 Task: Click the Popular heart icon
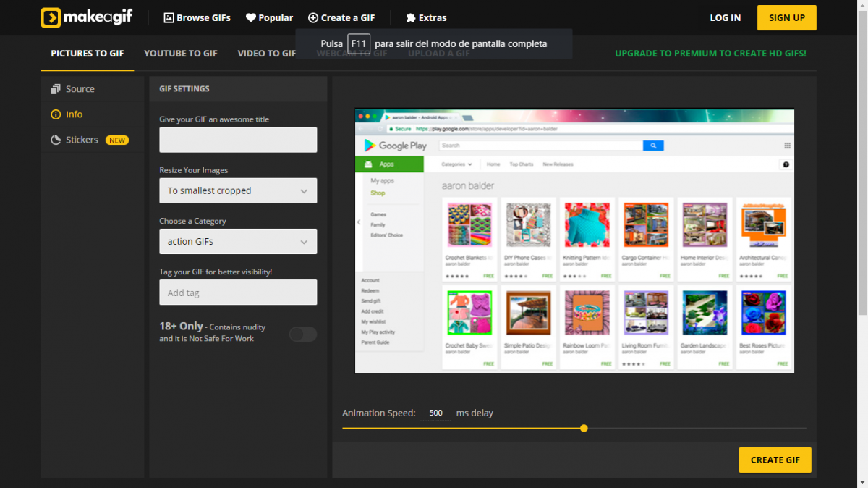251,17
